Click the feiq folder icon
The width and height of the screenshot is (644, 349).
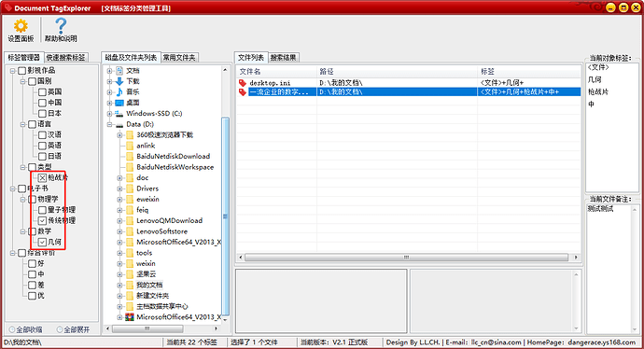pyautogui.click(x=130, y=210)
